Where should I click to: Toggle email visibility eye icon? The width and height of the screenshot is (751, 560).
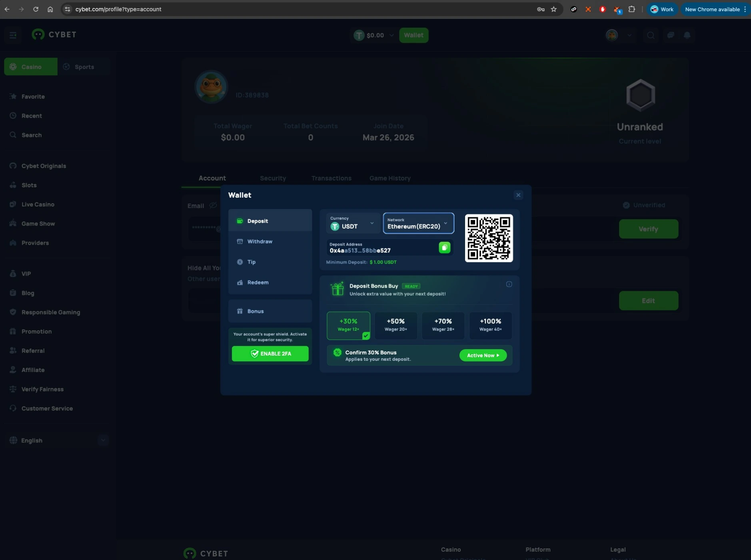[213, 206]
